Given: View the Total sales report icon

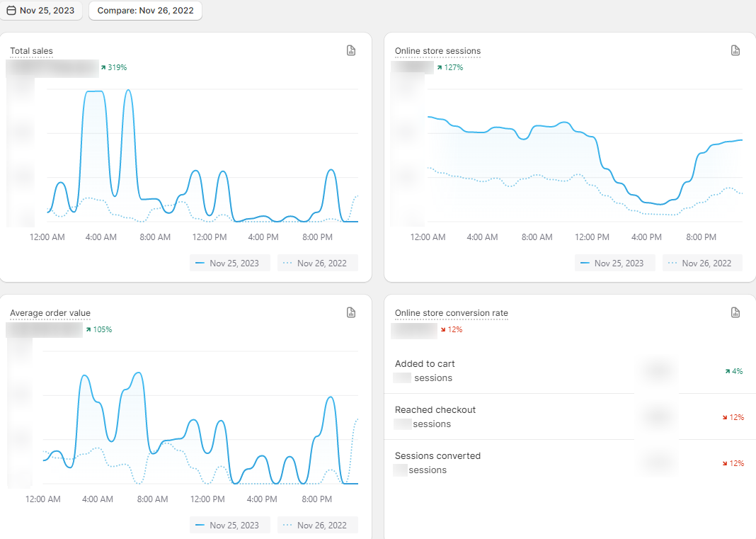Looking at the screenshot, I should click(351, 51).
